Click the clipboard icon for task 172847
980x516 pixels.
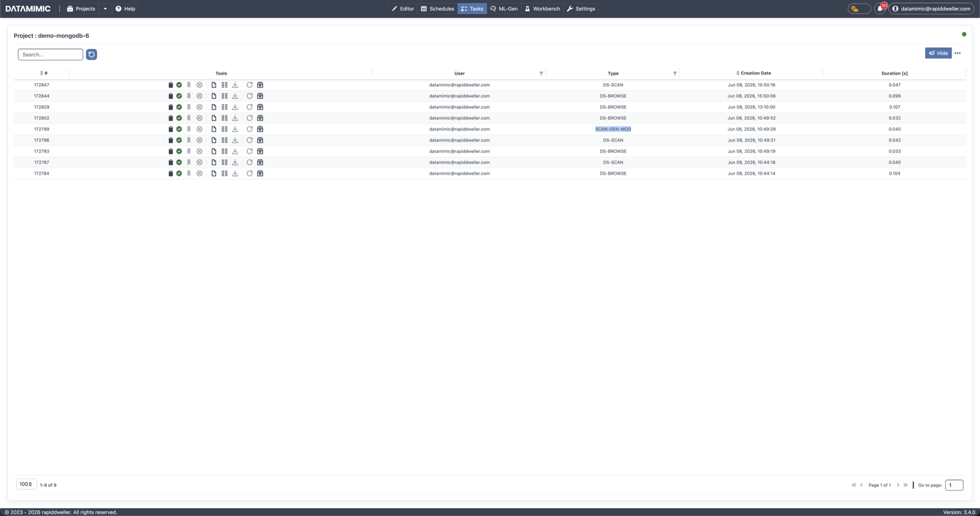[x=170, y=85]
